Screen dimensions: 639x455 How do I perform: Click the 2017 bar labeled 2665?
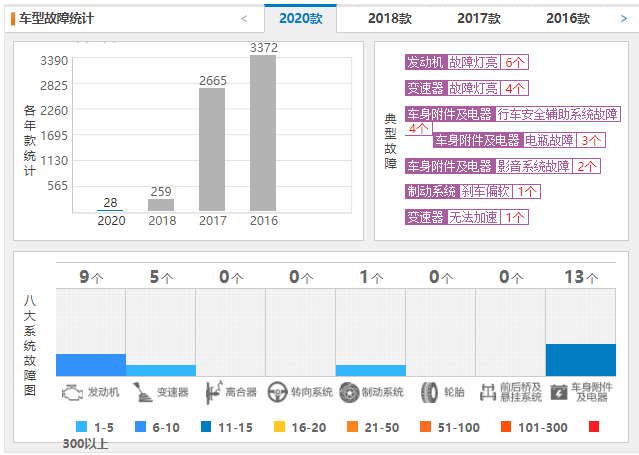[212, 149]
